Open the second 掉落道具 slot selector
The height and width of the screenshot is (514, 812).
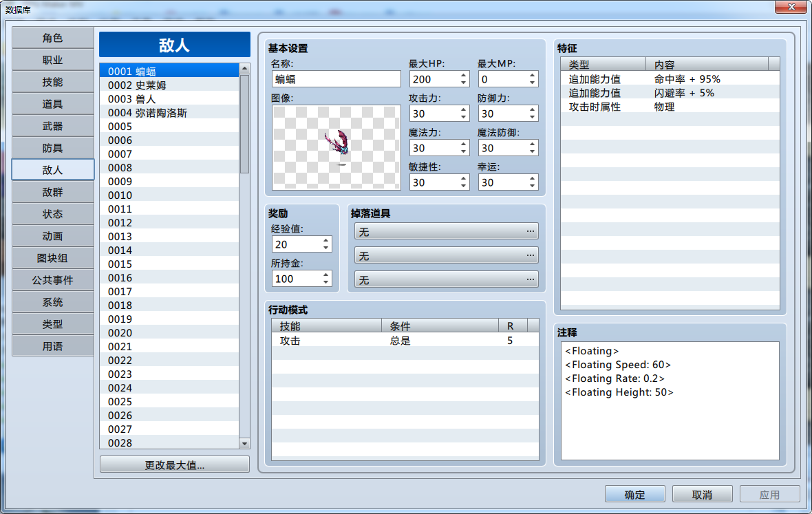tap(447, 256)
